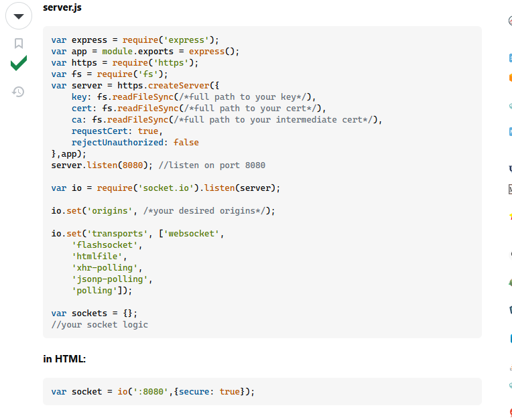The image size is (512, 420).
Task: Click the io.set('origins') line
Action: (x=163, y=211)
